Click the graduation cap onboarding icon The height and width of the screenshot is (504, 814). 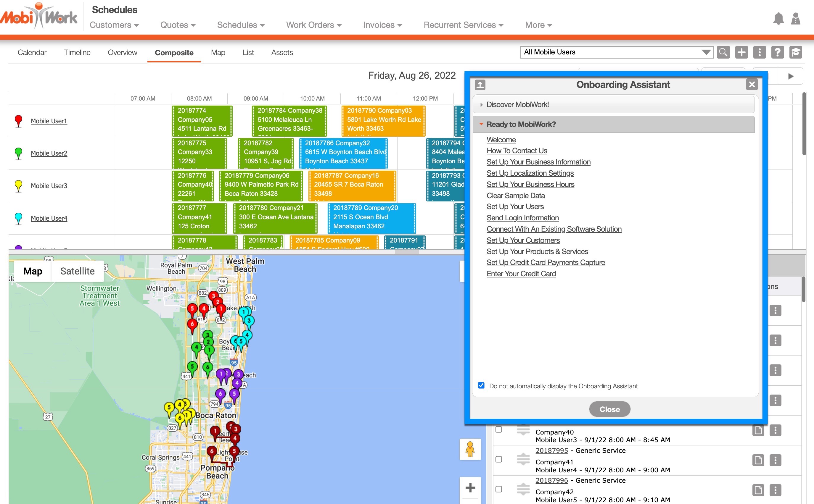(795, 52)
